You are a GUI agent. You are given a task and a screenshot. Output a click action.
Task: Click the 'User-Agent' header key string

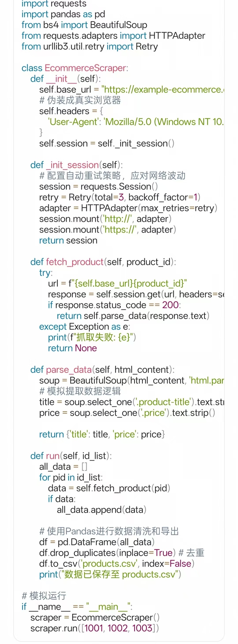click(73, 122)
